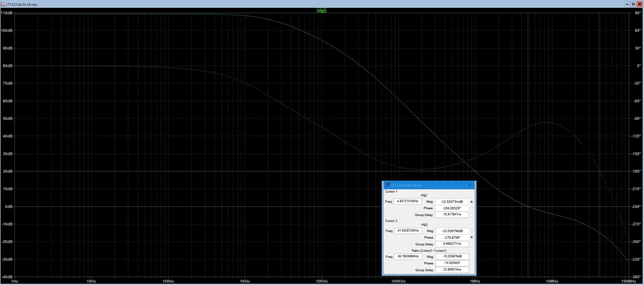Click the 100MHz label on the frequency axis
The image size is (644, 285).
pyautogui.click(x=629, y=282)
